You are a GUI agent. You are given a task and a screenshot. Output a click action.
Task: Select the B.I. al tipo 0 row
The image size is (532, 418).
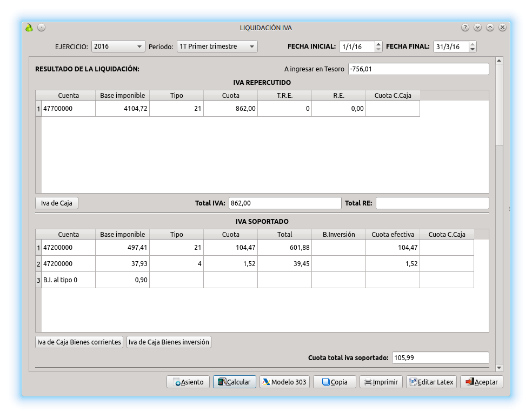[x=68, y=280]
